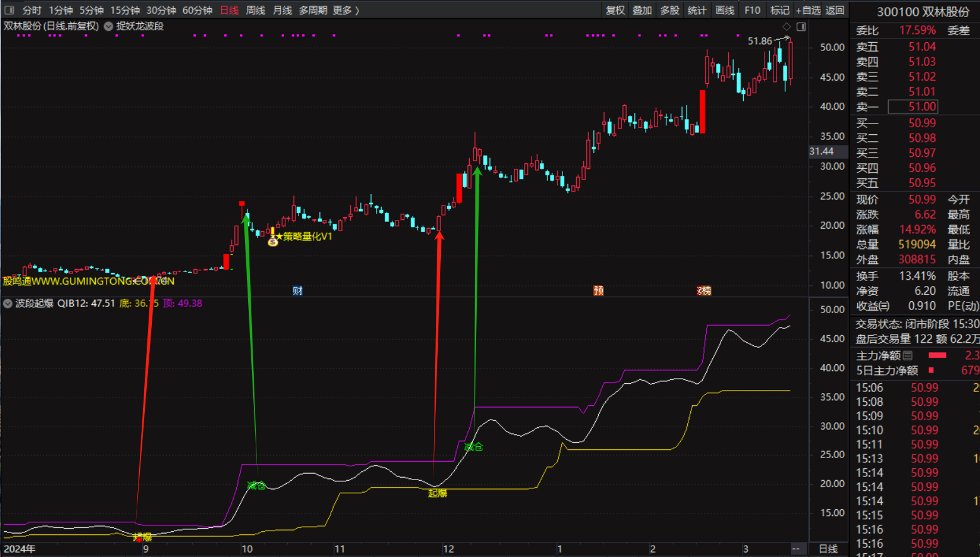Click the 榜 ranking marker icon
This screenshot has width=980, height=557.
pyautogui.click(x=704, y=290)
